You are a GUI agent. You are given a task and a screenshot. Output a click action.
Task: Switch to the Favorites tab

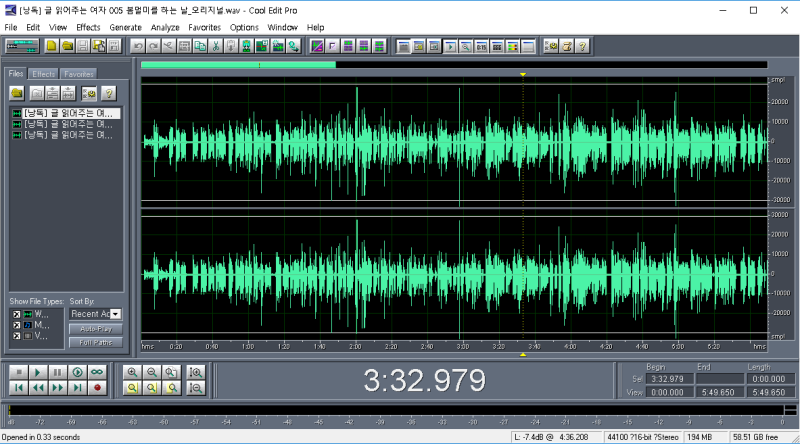79,74
